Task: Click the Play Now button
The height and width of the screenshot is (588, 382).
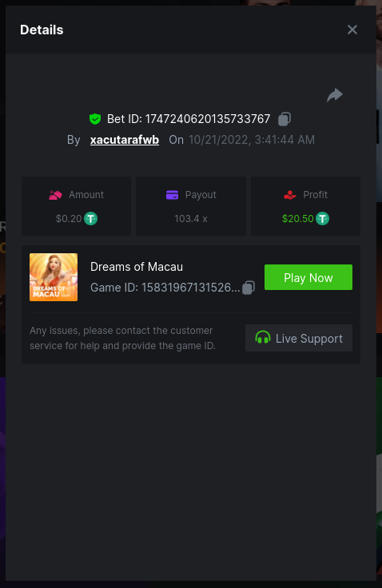Action: click(x=308, y=277)
